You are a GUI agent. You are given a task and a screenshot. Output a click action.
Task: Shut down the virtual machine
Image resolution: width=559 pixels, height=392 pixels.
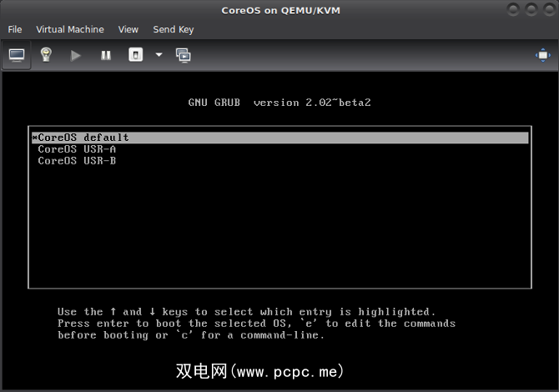coord(135,55)
